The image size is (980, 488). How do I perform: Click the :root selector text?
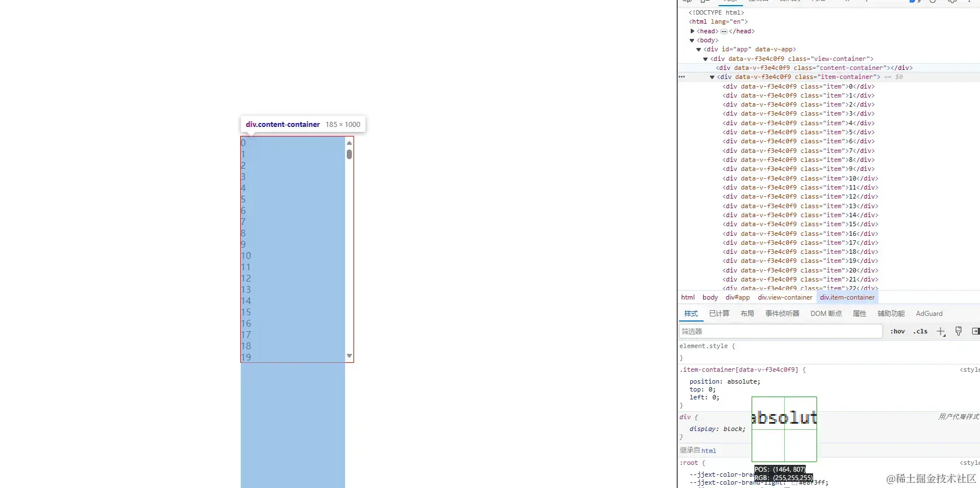pos(688,463)
